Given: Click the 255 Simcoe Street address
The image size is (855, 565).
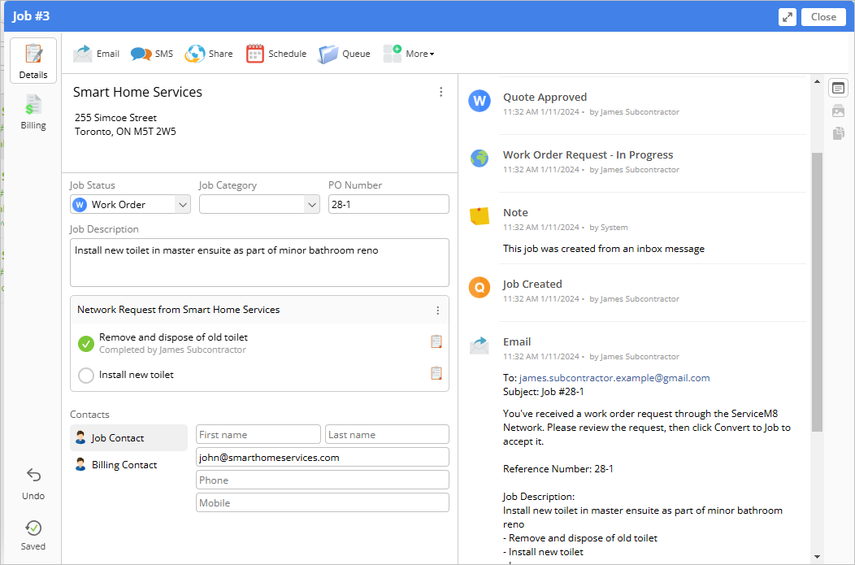Looking at the screenshot, I should pyautogui.click(x=116, y=118).
